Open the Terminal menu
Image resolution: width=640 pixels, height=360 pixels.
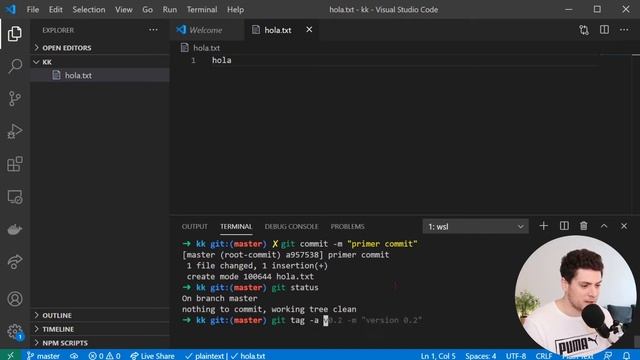tap(202, 9)
